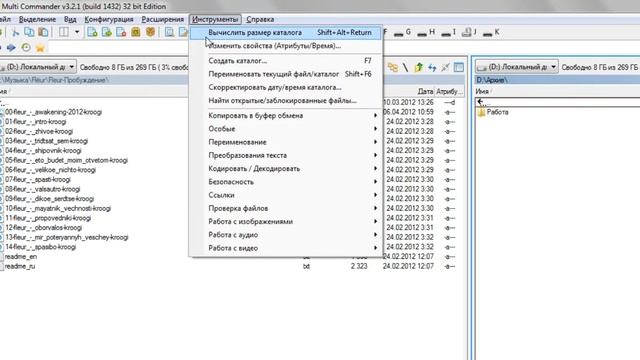Select the 'readme_en' file
This screenshot has height=360, width=640.
click(x=20, y=257)
